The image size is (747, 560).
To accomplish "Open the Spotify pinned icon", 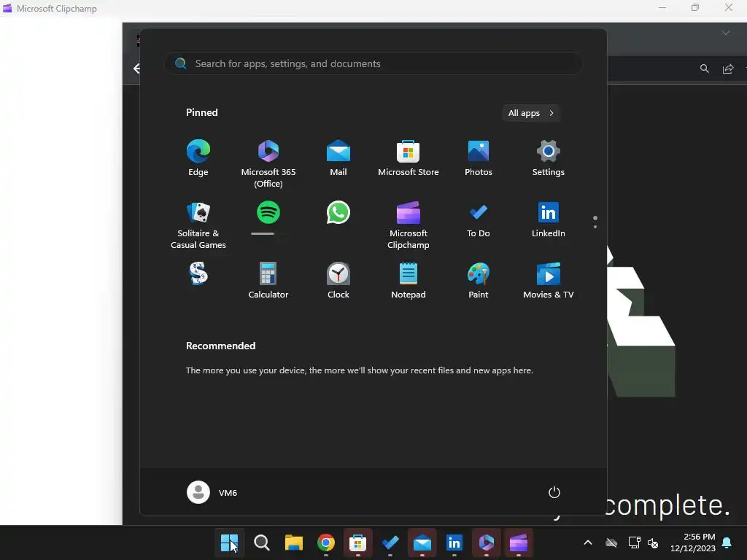I will click(x=268, y=212).
